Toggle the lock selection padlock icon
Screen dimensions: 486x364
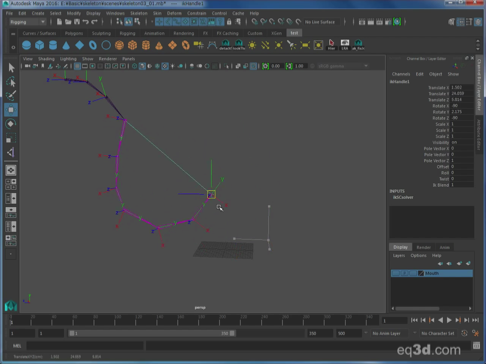(229, 22)
